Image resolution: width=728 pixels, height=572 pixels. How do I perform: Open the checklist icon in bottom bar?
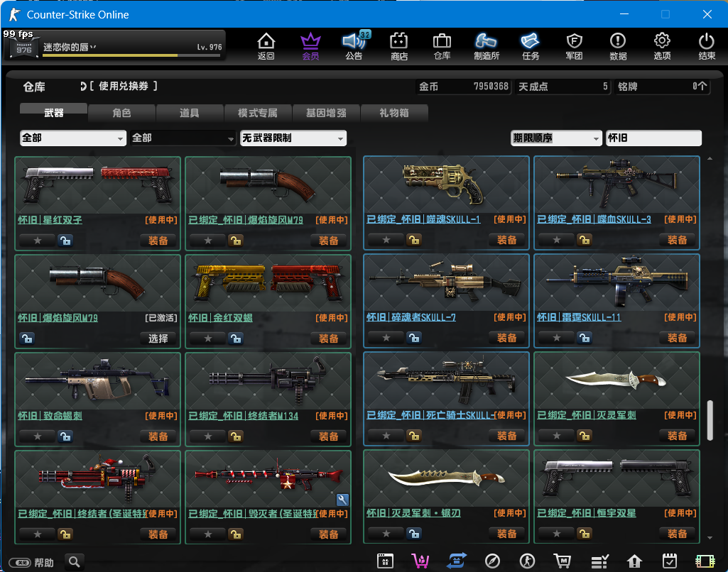[x=599, y=561]
